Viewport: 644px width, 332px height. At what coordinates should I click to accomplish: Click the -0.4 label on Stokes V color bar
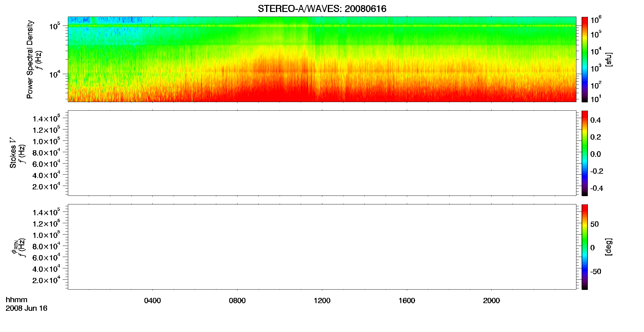[597, 188]
